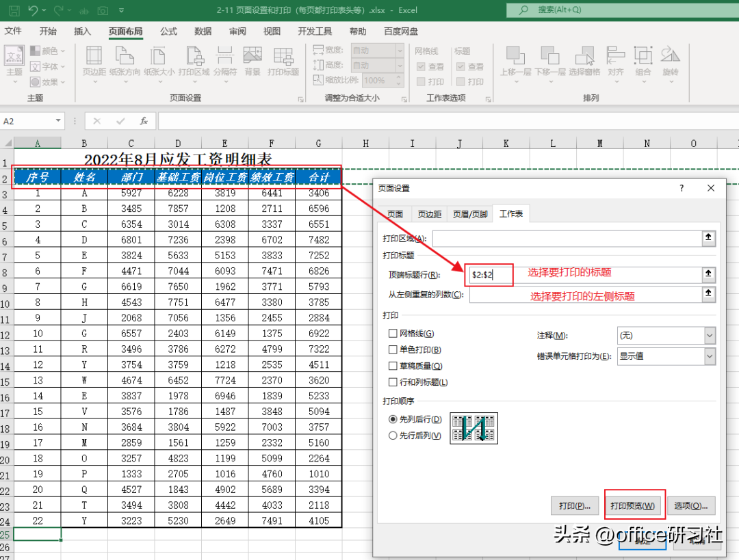
Task: Open the customize quick access toolbar dropdown
Action: [122, 10]
